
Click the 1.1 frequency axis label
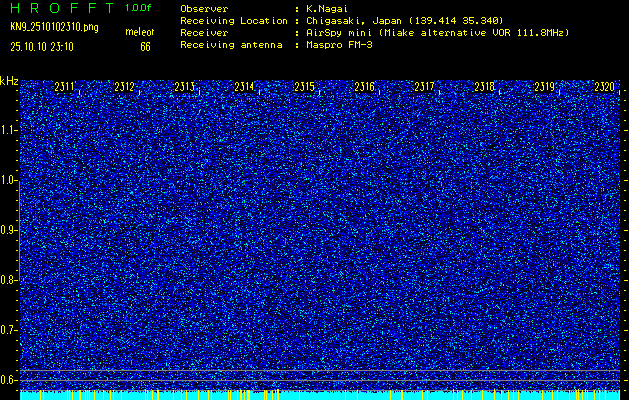coord(9,130)
